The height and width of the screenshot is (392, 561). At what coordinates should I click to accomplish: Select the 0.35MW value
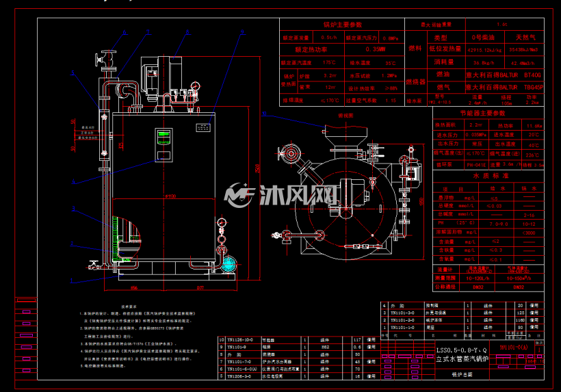(375, 49)
